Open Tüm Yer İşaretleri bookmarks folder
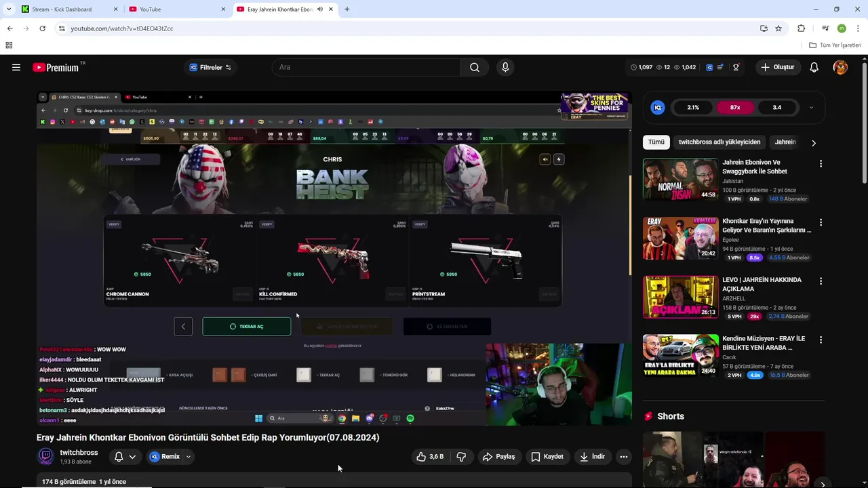 pyautogui.click(x=835, y=45)
